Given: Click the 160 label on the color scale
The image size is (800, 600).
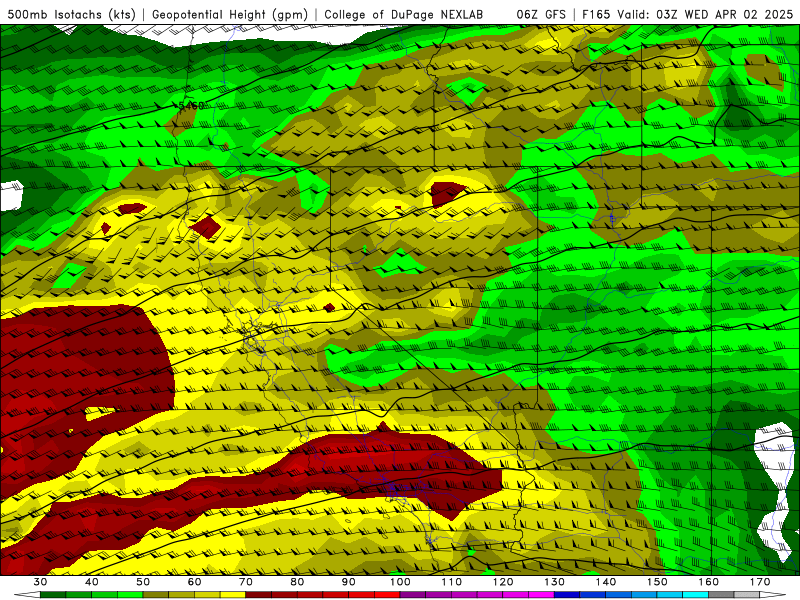Looking at the screenshot, I should [709, 582].
